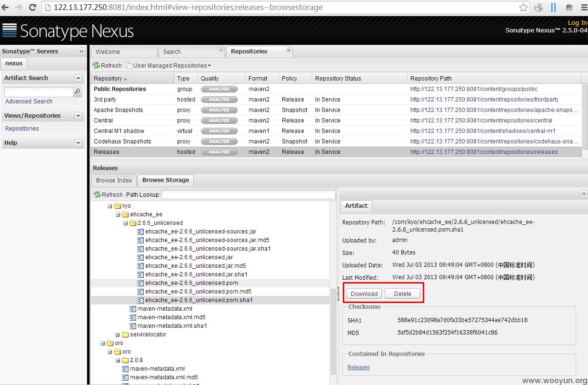Select the Apache Snapshots repository row
Viewport: 588px width, 385px height.
pyautogui.click(x=336, y=110)
